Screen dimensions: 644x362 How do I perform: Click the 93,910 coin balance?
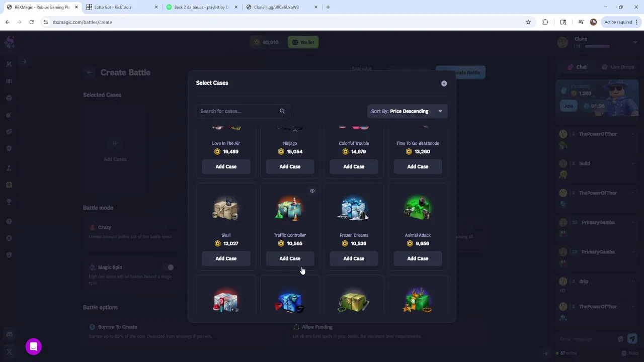(266, 42)
